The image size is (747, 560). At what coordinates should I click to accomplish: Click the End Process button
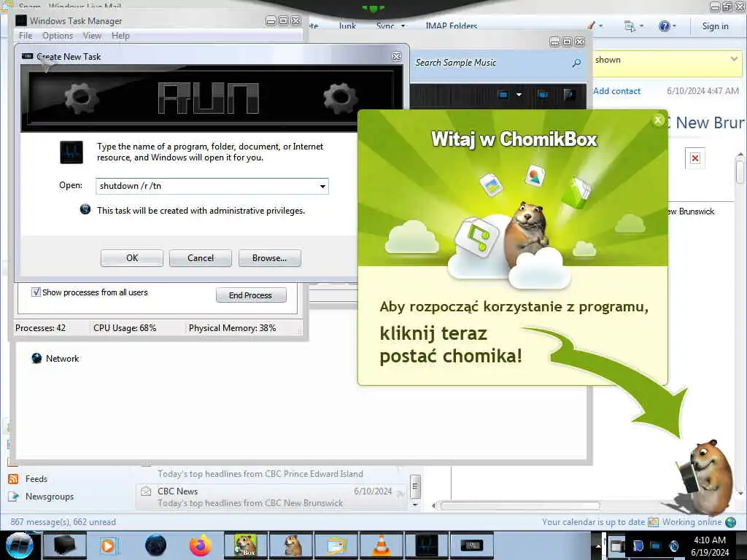pyautogui.click(x=251, y=295)
